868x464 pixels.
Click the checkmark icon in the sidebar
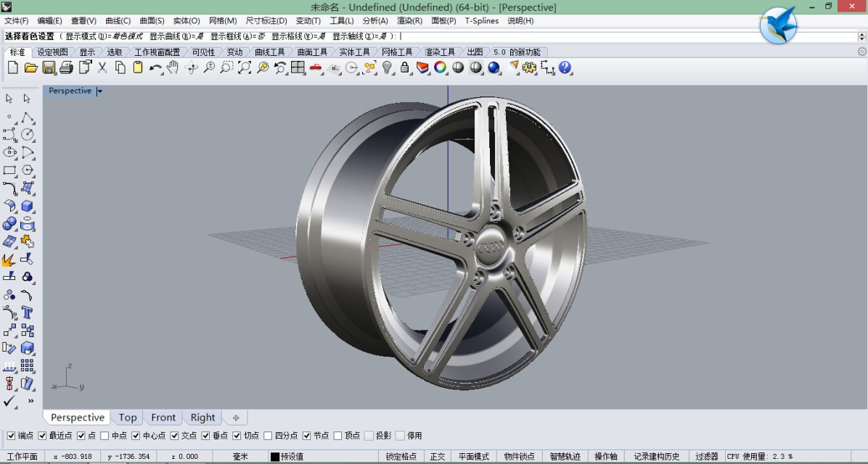click(x=9, y=401)
